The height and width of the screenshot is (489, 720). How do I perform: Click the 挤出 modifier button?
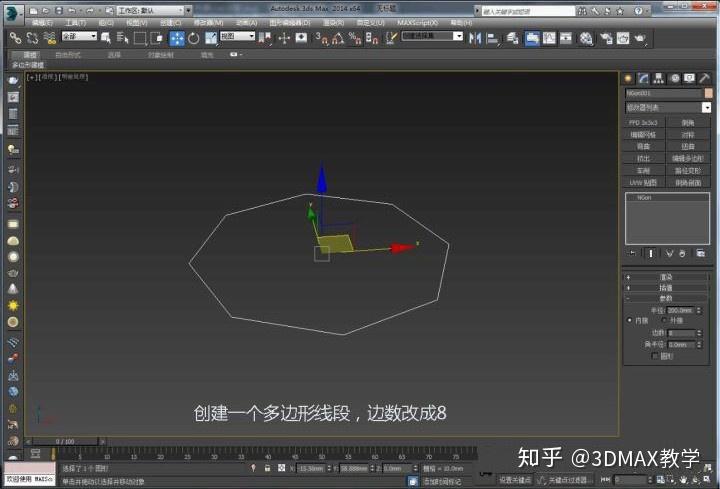coord(644,158)
